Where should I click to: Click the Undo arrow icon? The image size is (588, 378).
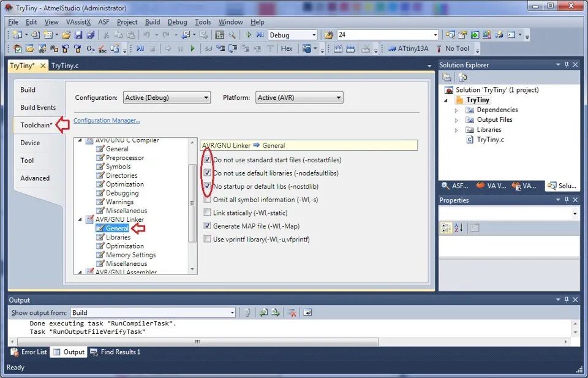tap(146, 35)
